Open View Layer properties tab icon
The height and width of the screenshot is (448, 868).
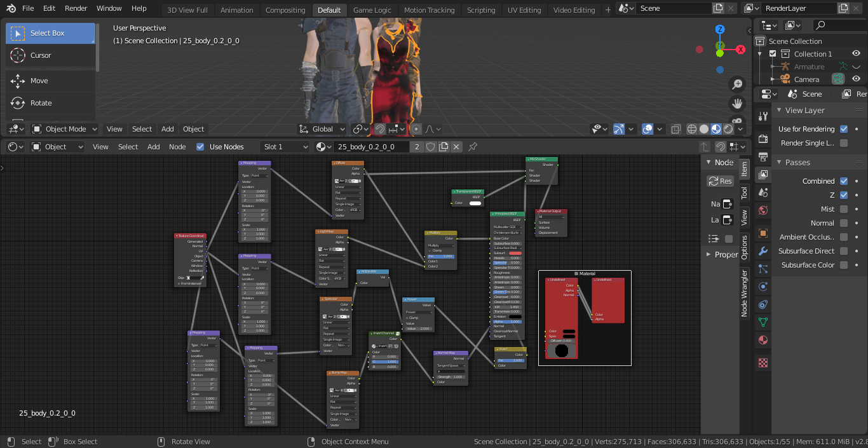[x=763, y=174]
